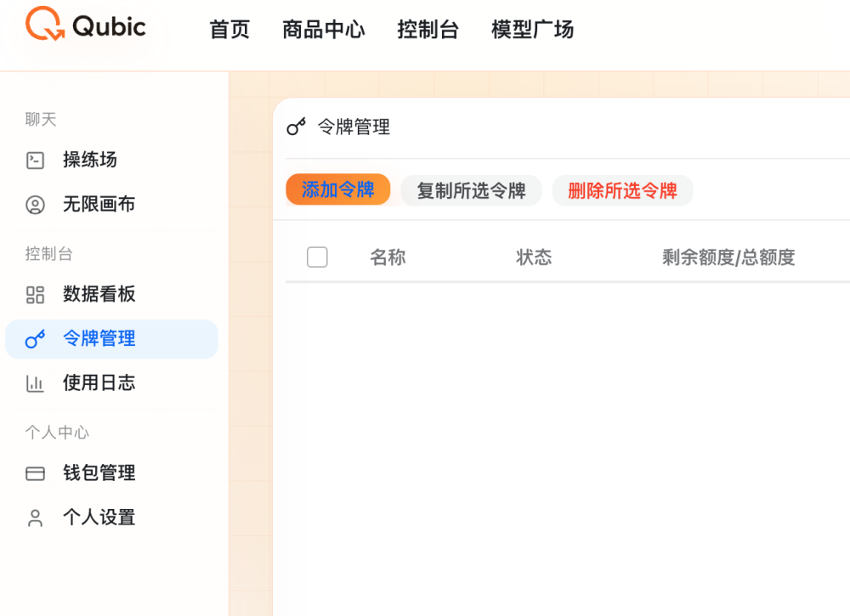Go to 操练场 in the sidebar

click(111, 160)
